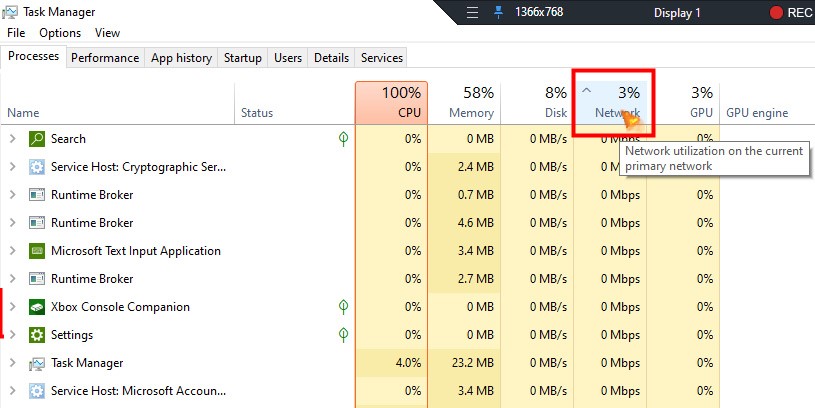
Task: Expand the Settings process row
Action: pos(12,335)
